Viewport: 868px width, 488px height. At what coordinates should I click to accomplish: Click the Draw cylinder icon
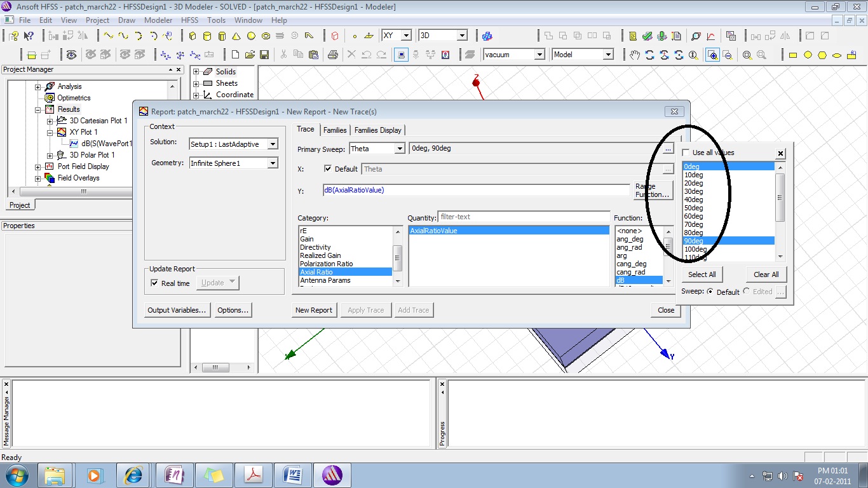(x=207, y=36)
